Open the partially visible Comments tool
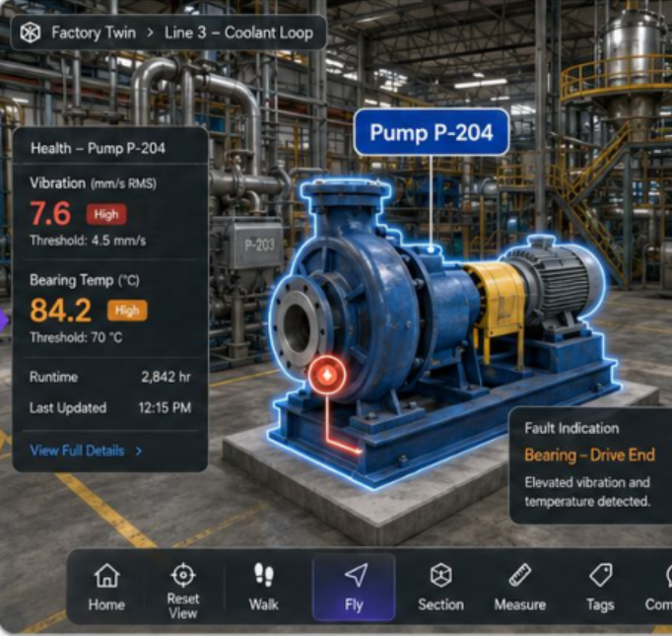 tap(659, 587)
